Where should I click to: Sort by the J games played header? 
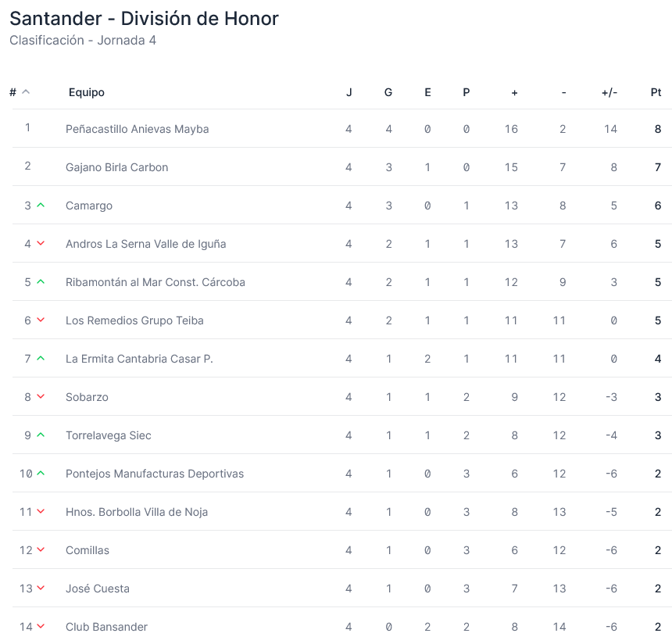click(x=349, y=92)
